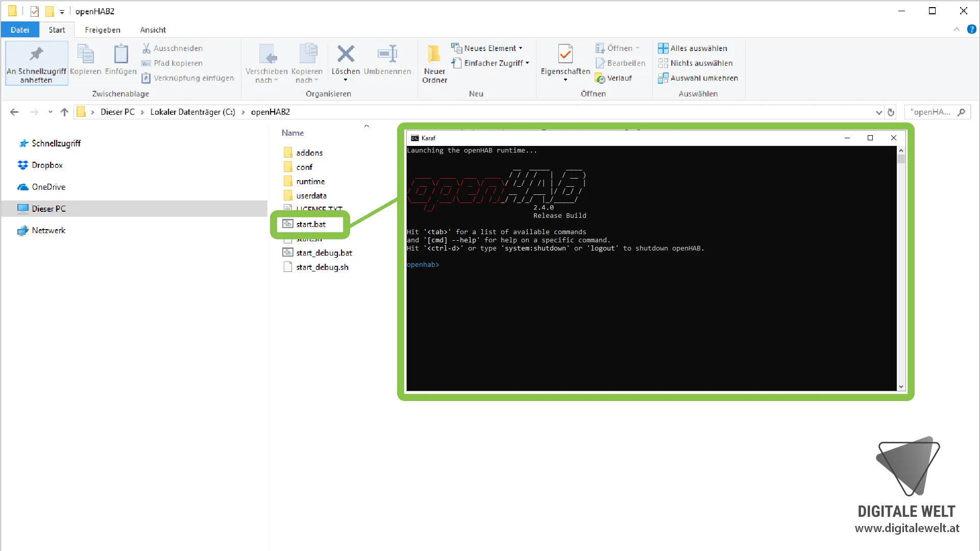
Task: Open the Explorer help icon
Action: (971, 30)
